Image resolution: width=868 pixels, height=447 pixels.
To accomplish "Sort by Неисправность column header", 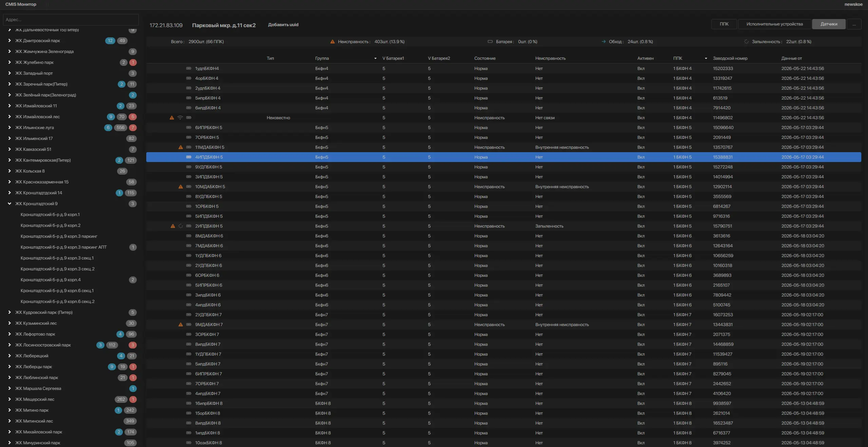I will tap(550, 58).
